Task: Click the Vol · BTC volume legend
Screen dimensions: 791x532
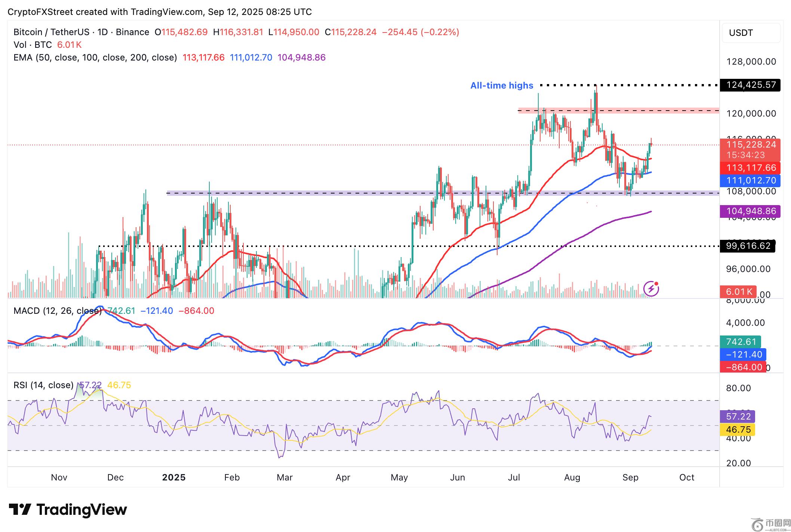Action: point(33,45)
